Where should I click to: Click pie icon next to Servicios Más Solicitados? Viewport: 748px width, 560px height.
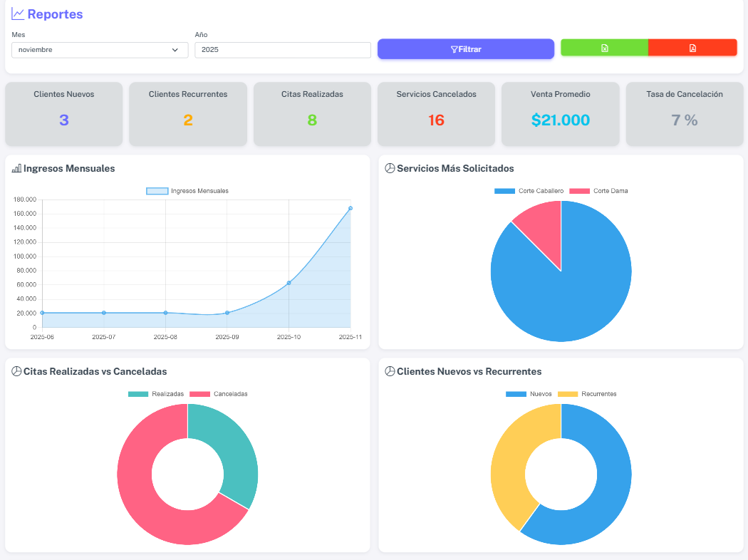[390, 169]
